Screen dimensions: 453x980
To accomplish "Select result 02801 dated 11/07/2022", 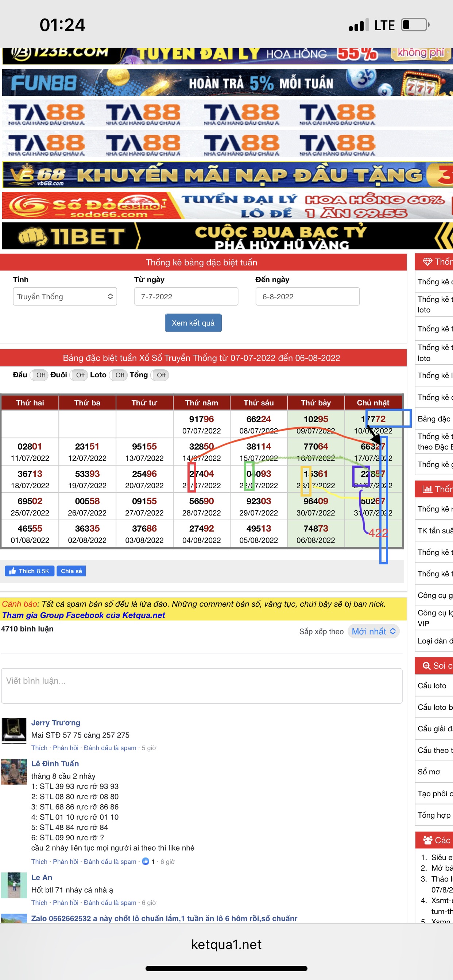I will click(x=30, y=452).
